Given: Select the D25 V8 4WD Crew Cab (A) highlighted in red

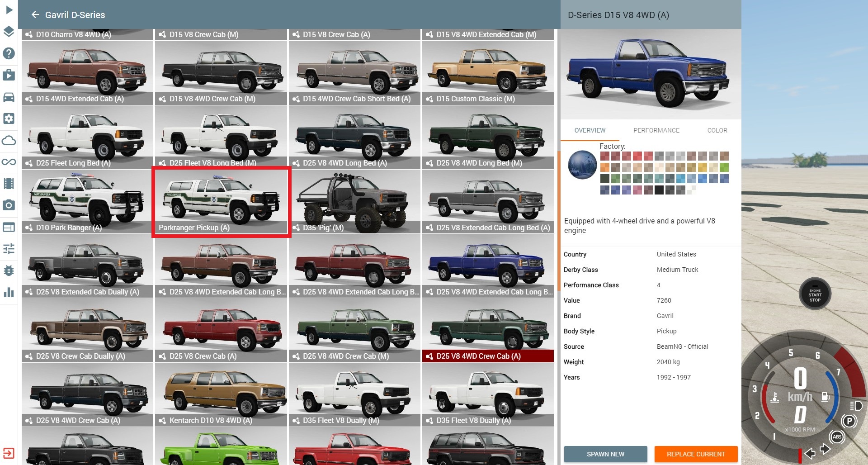Looking at the screenshot, I should click(488, 330).
